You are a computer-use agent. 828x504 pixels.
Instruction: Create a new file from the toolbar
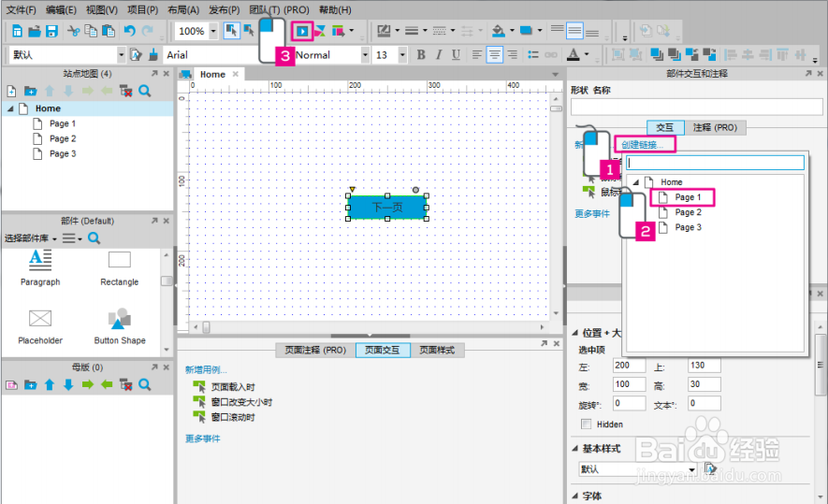(17, 31)
